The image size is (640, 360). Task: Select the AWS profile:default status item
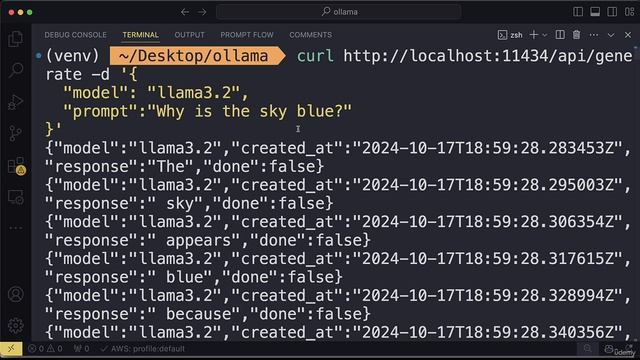(143, 349)
